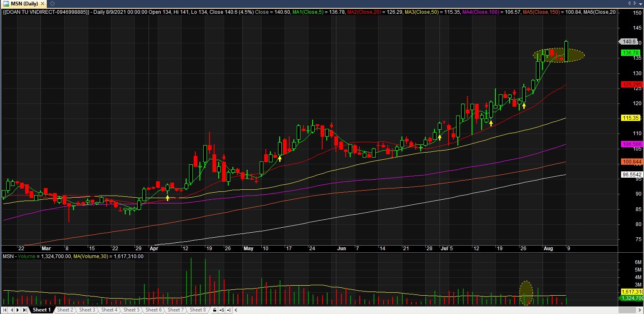Go to next sheet using arrow

[x=18, y=310]
